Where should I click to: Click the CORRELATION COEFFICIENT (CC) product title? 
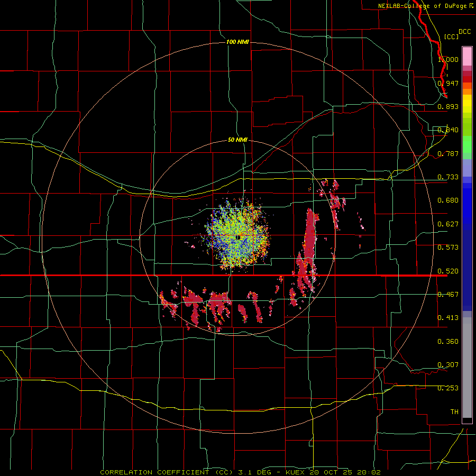(x=167, y=472)
